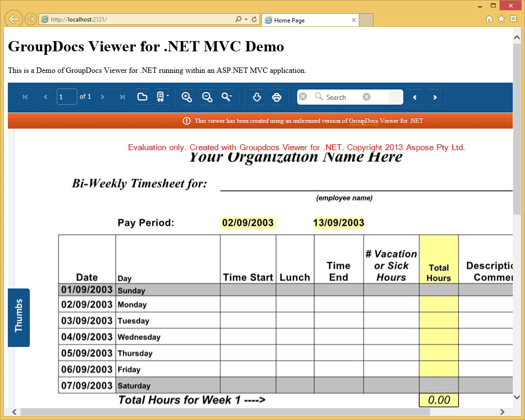Click the 01/09/2003 date cell
Screen dimensions: 525x420
[x=87, y=290]
